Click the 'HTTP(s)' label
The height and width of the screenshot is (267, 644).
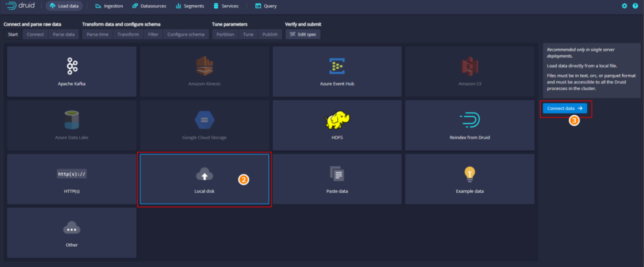click(x=71, y=191)
